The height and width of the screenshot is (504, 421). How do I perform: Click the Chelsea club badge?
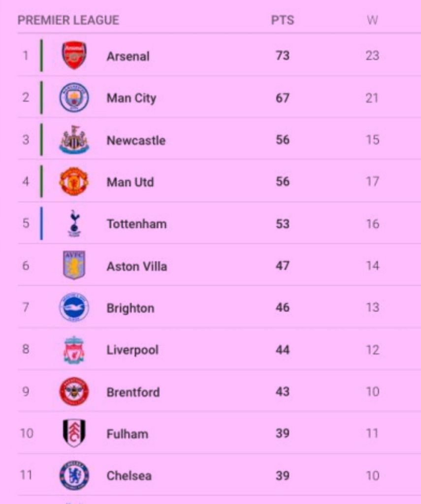pyautogui.click(x=74, y=476)
